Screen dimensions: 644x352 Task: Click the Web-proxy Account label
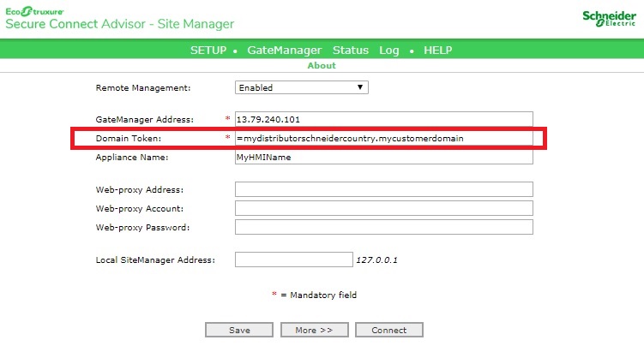pyautogui.click(x=140, y=209)
